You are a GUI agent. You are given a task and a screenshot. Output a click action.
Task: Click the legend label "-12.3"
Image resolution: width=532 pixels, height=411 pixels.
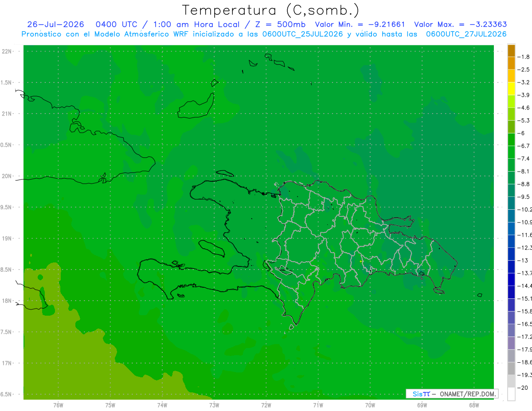(x=525, y=247)
